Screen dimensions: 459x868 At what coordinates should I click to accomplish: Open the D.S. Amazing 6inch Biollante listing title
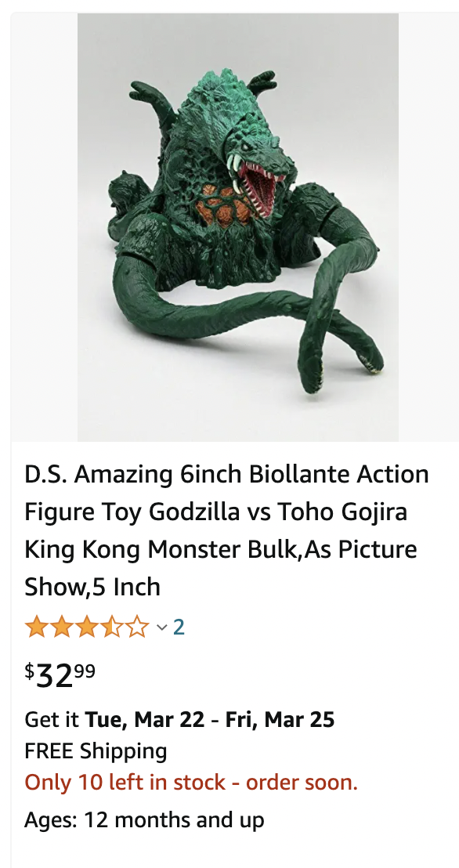coord(226,530)
